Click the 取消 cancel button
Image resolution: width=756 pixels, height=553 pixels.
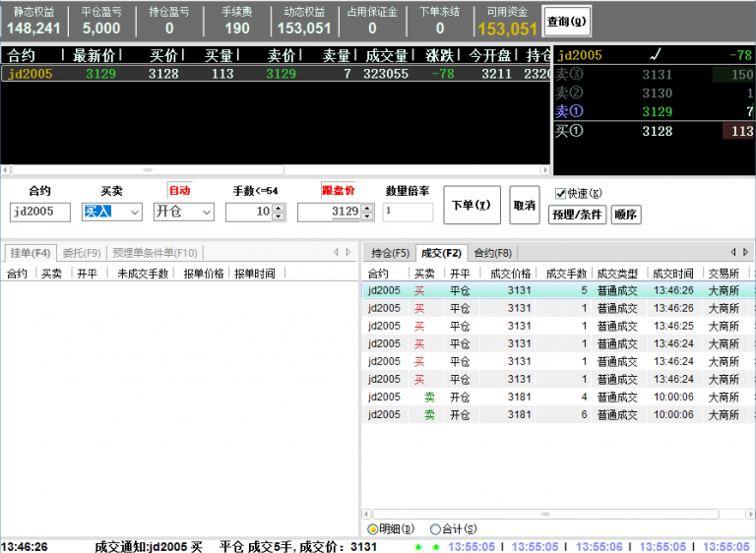pyautogui.click(x=524, y=205)
